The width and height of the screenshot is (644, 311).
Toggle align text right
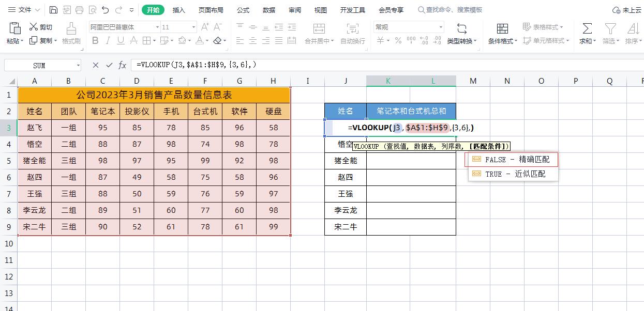point(266,40)
